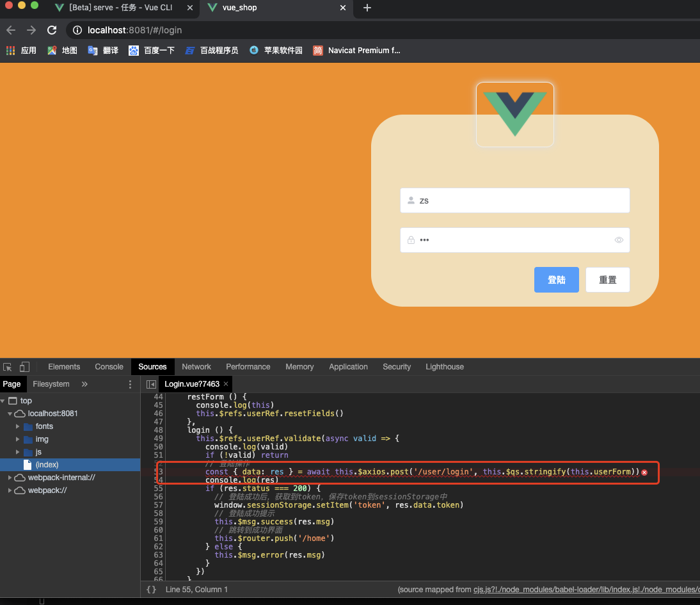700x605 pixels.
Task: Click the browser forward arrow
Action: tap(31, 30)
